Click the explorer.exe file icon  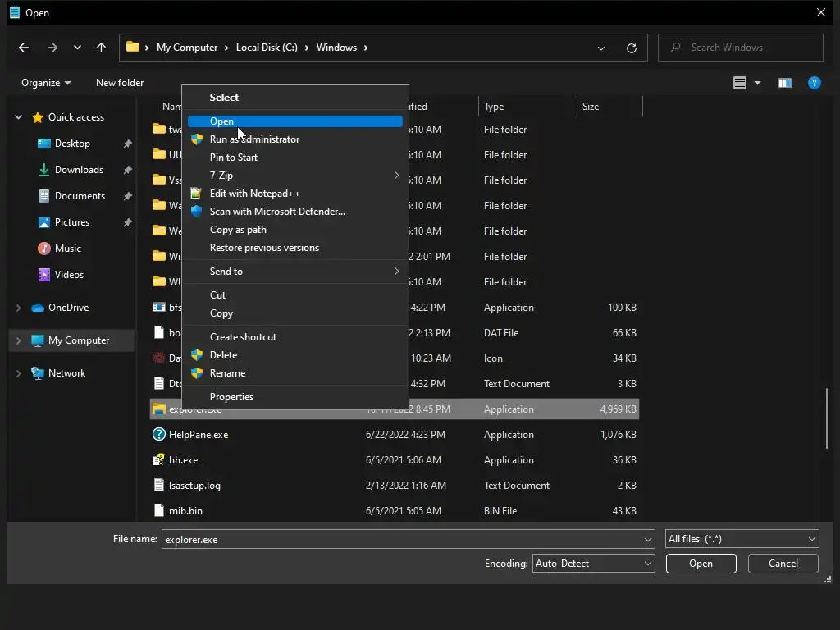coord(158,409)
